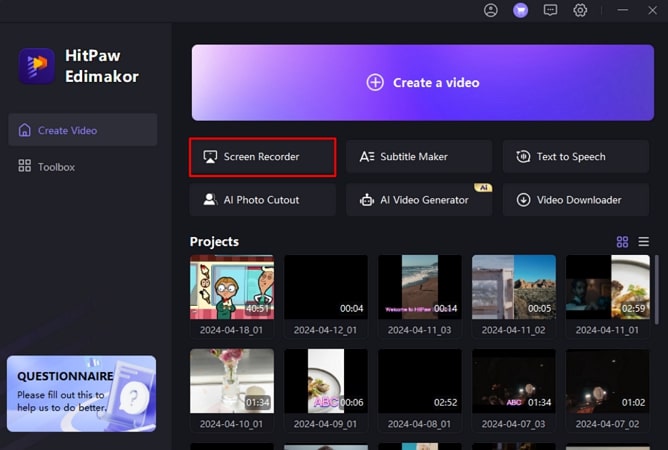Open the Subtitle Maker tool

419,157
